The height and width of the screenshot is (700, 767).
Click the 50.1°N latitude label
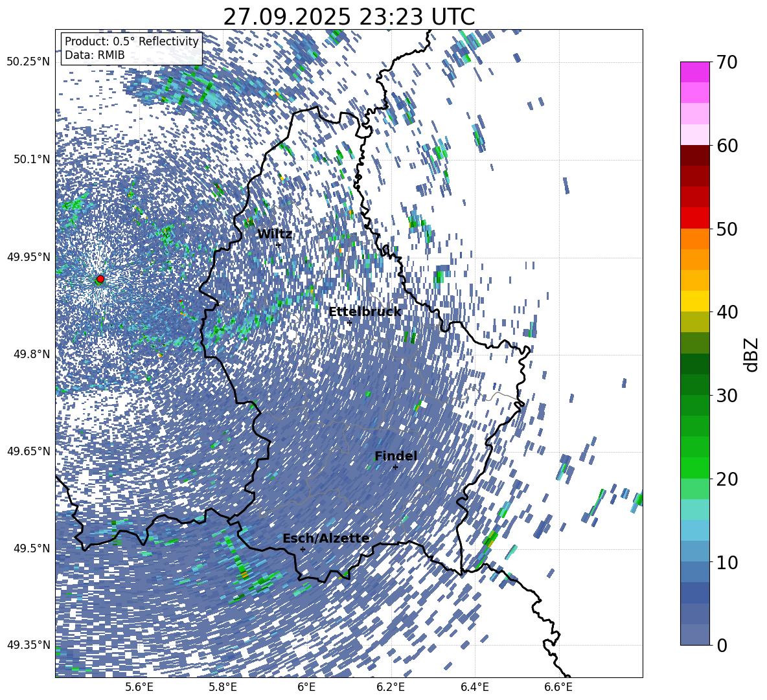[x=31, y=159]
